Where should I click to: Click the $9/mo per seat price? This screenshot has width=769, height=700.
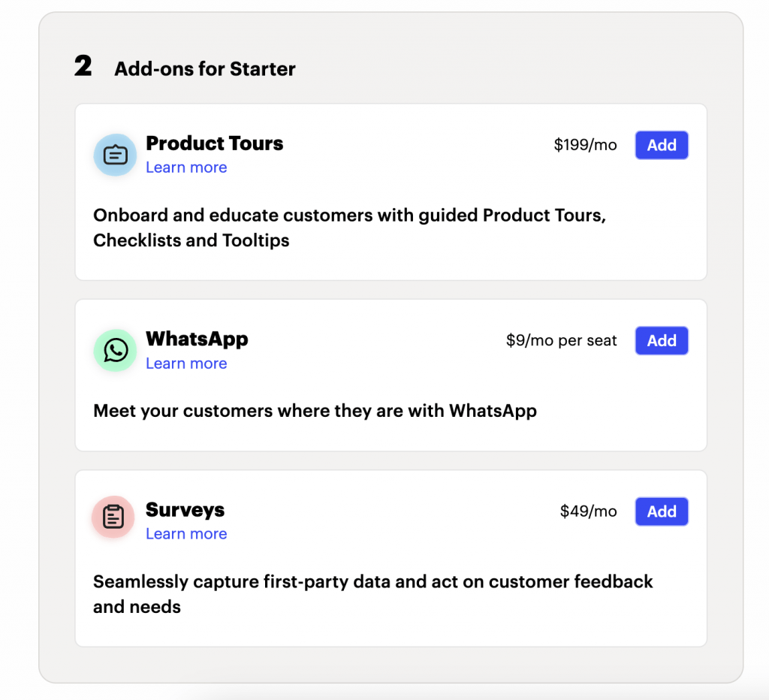pyautogui.click(x=560, y=340)
